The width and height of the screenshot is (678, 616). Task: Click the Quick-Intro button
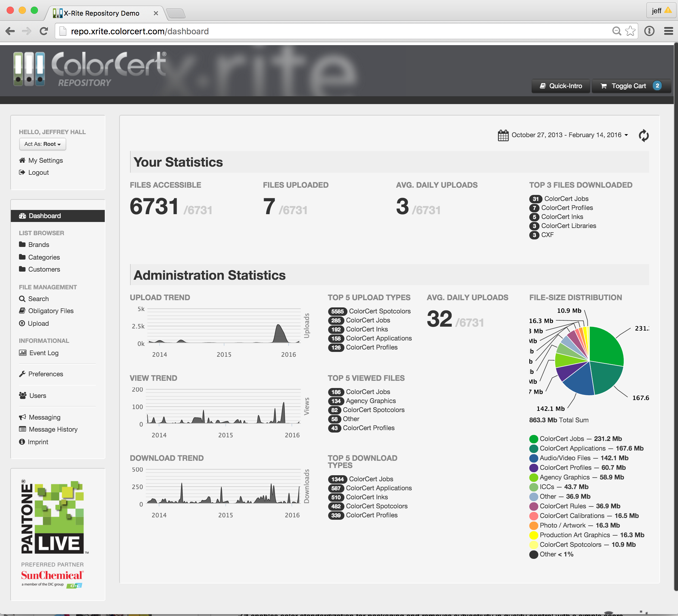(x=560, y=86)
